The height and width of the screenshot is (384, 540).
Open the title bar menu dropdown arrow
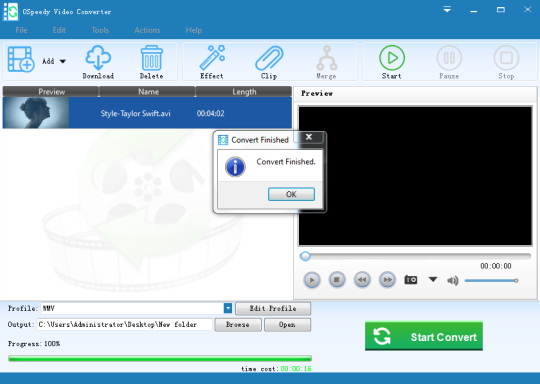pyautogui.click(x=447, y=10)
